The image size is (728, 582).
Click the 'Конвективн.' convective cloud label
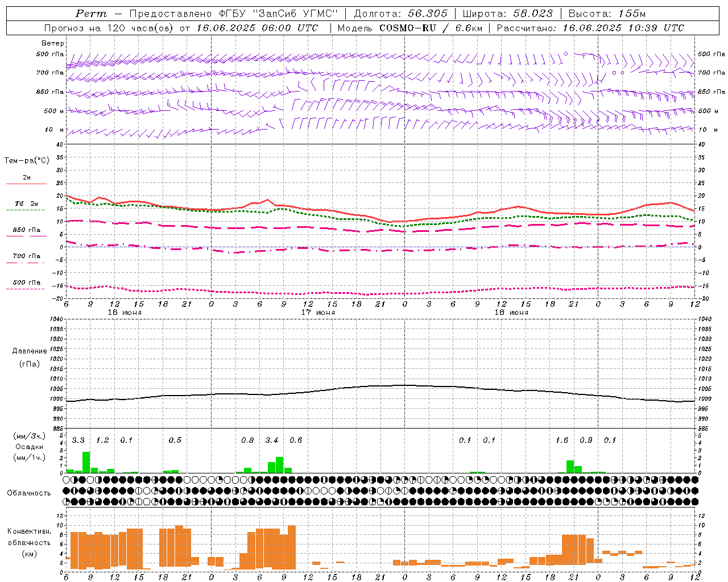(x=30, y=531)
